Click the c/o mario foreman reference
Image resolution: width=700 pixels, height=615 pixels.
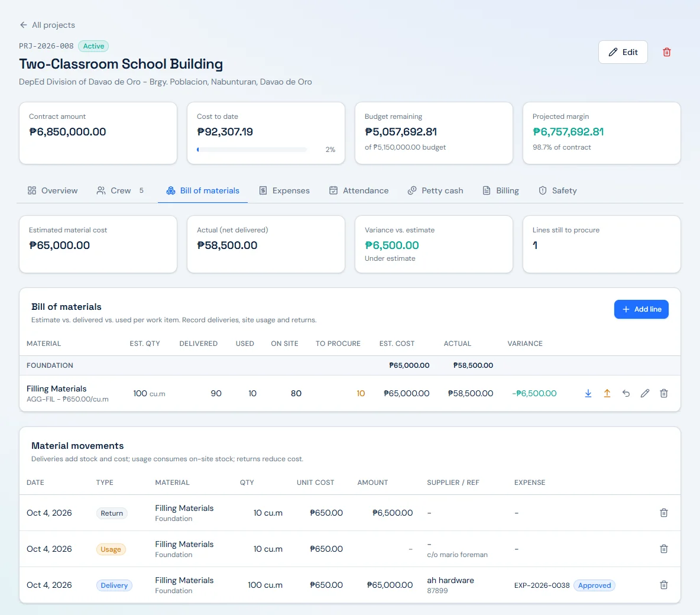pyautogui.click(x=457, y=555)
